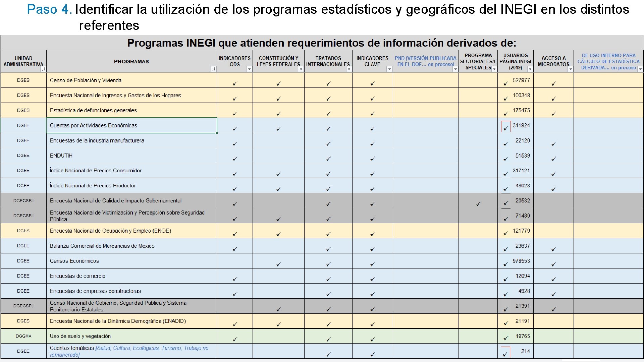
Task: Click Indicadores Clave filter arrow
Action: coord(389,69)
